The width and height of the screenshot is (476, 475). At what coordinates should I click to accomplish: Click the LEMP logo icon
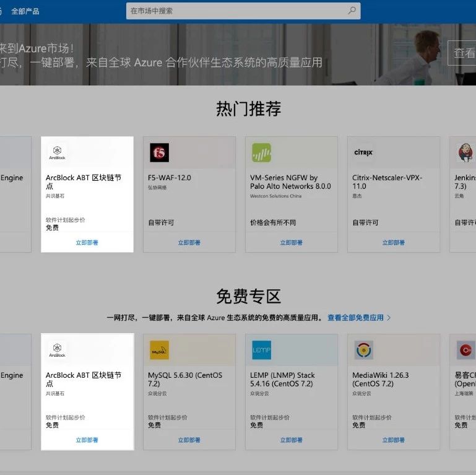pos(261,350)
